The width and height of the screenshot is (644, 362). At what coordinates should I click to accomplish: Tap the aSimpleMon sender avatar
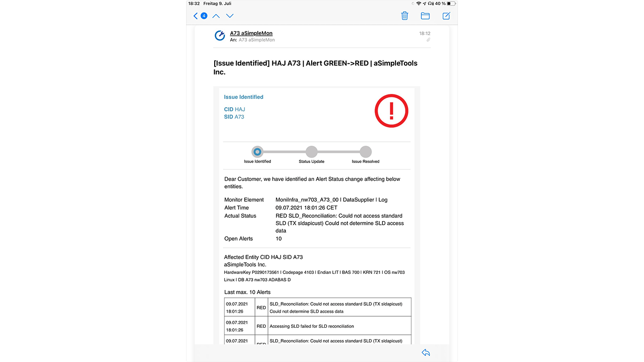click(220, 36)
